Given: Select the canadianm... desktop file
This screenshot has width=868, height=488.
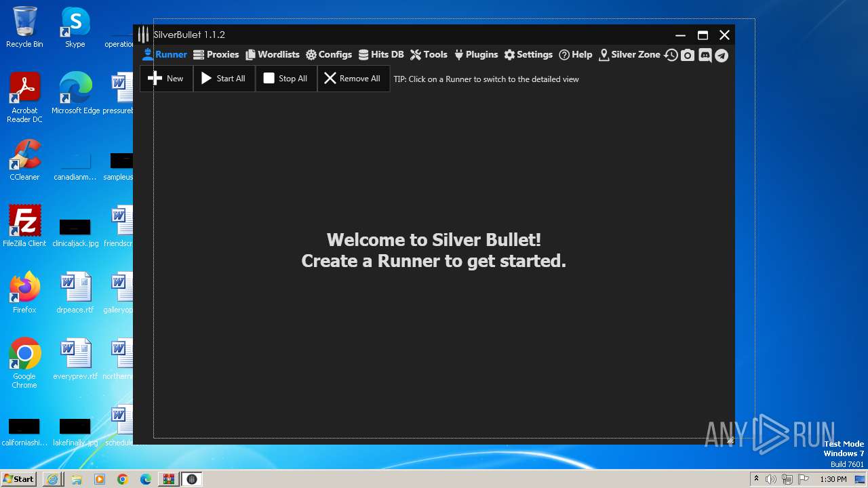Looking at the screenshot, I should tap(75, 165).
